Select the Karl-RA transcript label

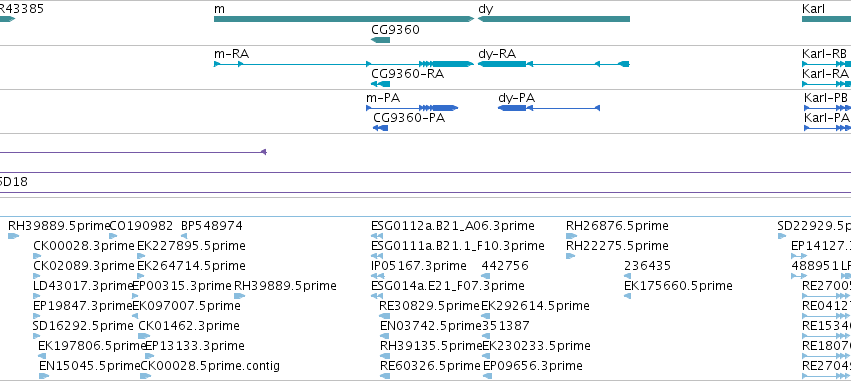[825, 74]
